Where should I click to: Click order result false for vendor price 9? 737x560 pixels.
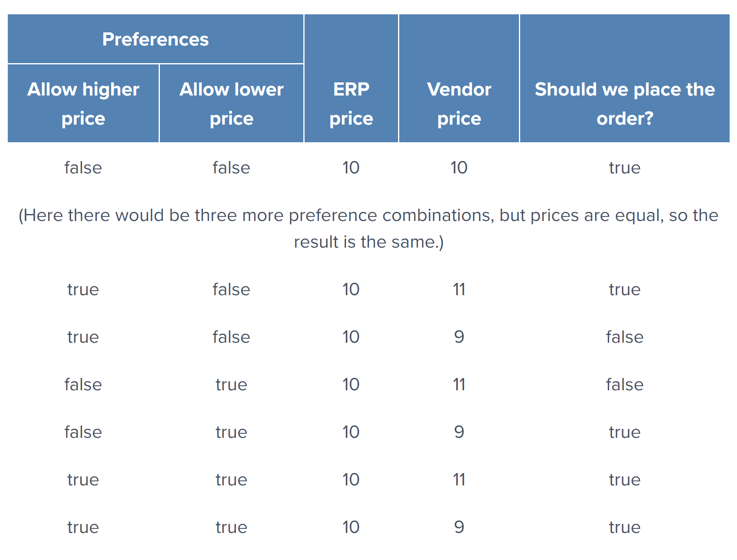pyautogui.click(x=625, y=337)
